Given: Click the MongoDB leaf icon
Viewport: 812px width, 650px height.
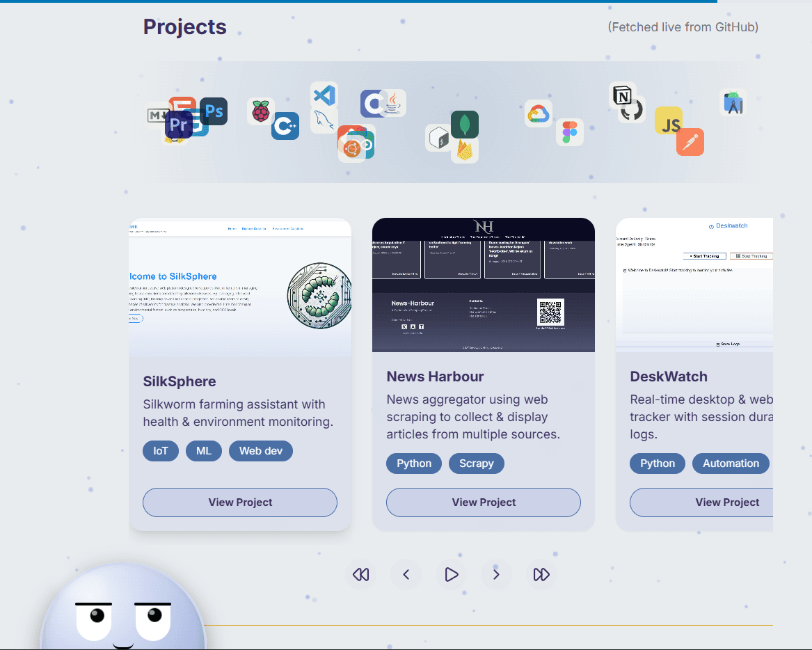Looking at the screenshot, I should pos(465,124).
